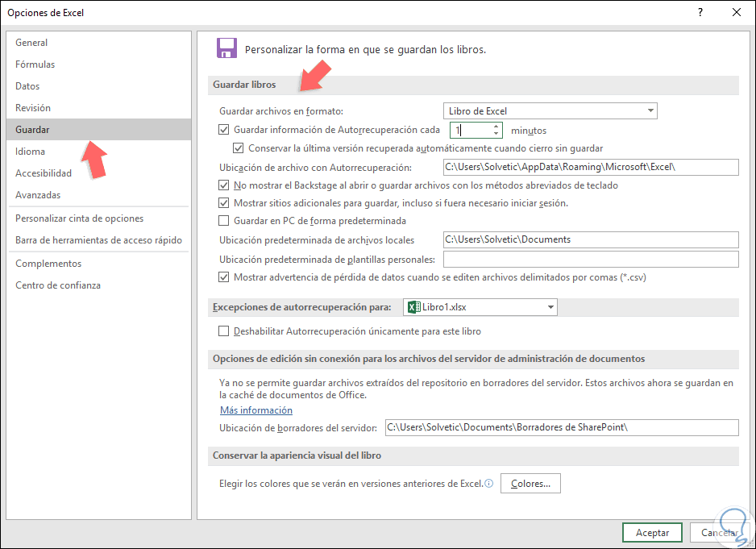Disable Mostrar sitios adicionales para guardar
Image resolution: width=756 pixels, height=549 pixels.
point(224,203)
